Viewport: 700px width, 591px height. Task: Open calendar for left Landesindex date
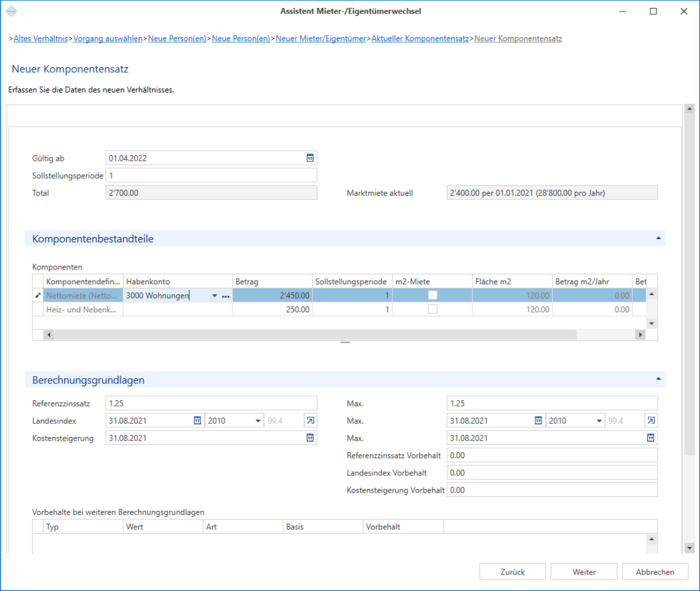pyautogui.click(x=197, y=420)
